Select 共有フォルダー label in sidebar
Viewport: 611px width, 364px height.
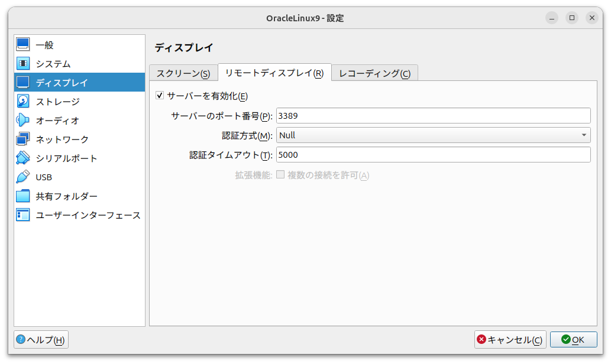tap(67, 196)
